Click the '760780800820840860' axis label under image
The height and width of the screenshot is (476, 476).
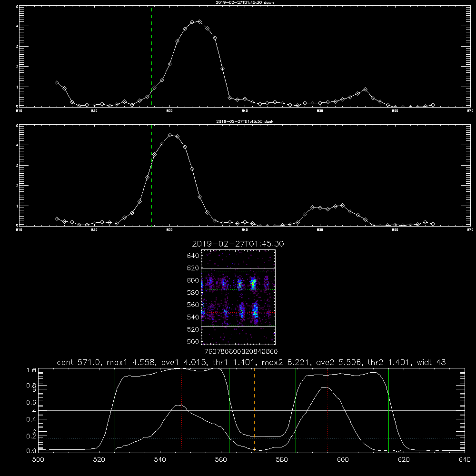(241, 351)
